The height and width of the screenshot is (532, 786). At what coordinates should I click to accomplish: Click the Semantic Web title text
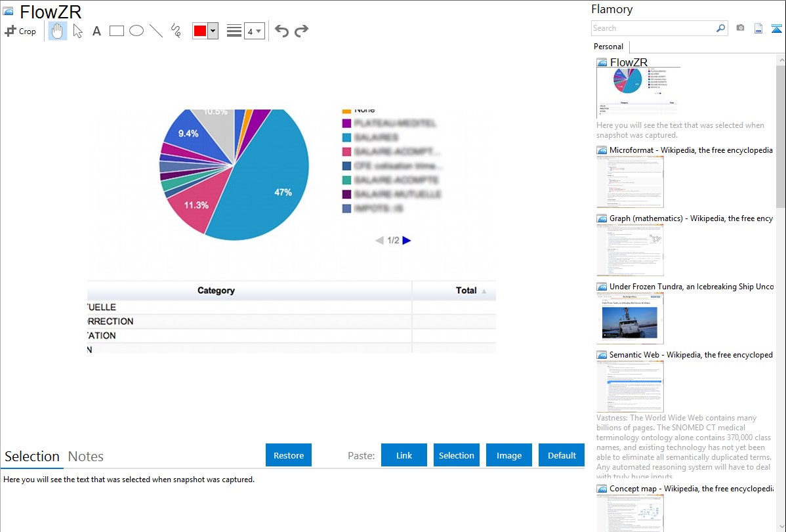point(691,354)
